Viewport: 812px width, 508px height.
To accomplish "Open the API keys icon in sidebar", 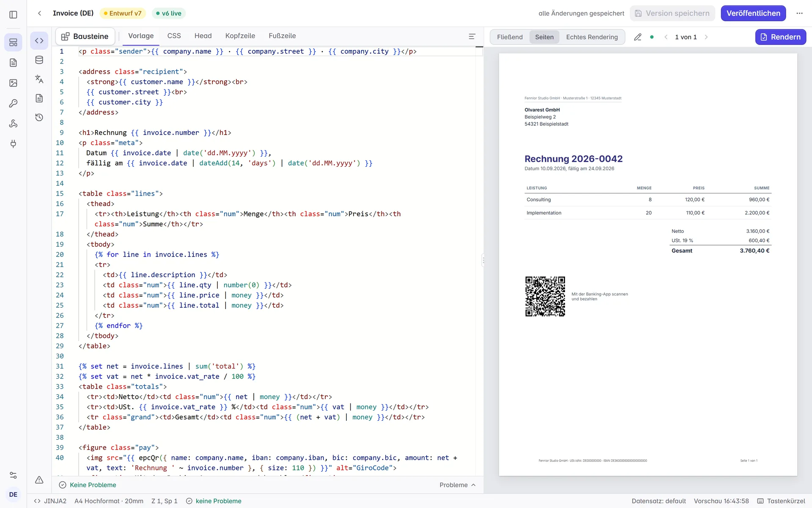I will [13, 103].
